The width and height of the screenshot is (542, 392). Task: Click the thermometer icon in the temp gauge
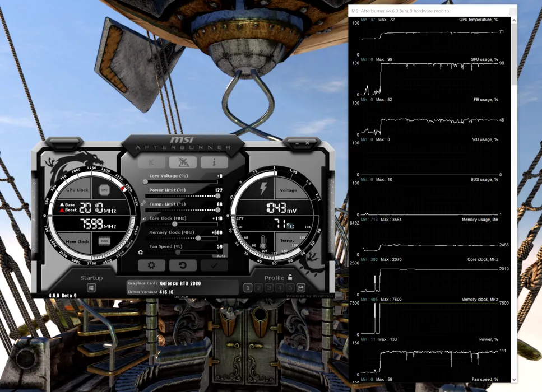coord(263,242)
